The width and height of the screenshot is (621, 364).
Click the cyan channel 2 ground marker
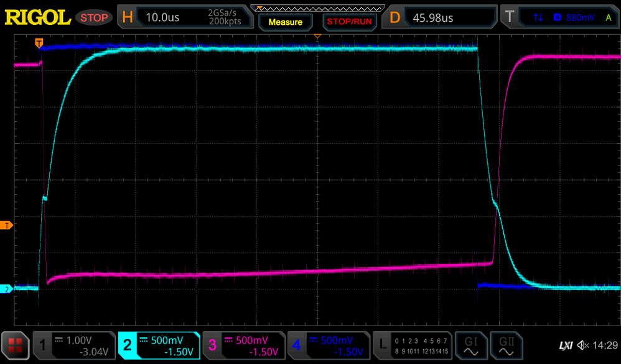pos(6,289)
